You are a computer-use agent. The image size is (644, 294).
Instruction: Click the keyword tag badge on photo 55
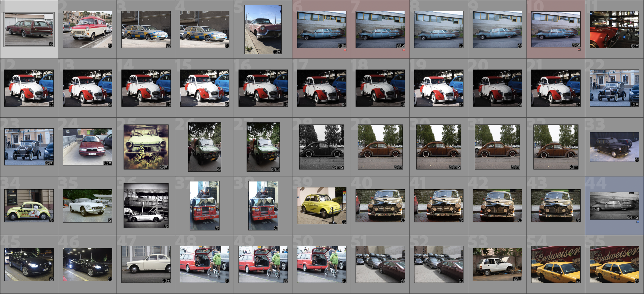click(x=637, y=281)
